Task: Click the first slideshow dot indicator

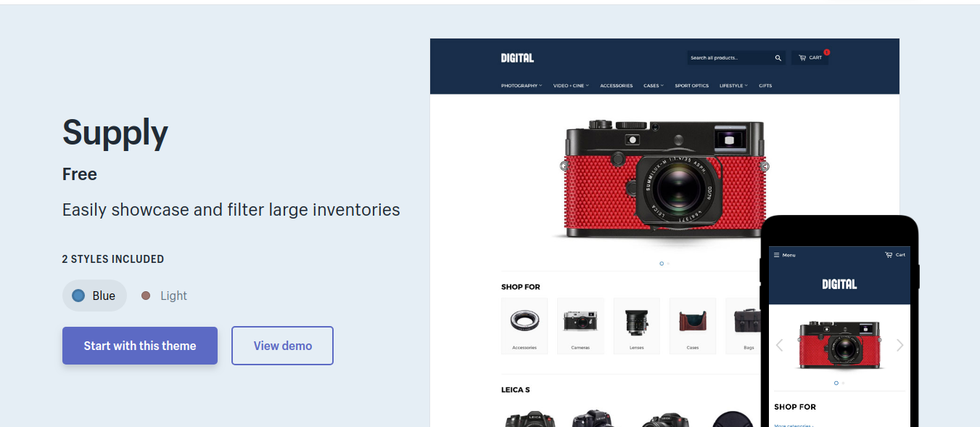Action: coord(662,264)
